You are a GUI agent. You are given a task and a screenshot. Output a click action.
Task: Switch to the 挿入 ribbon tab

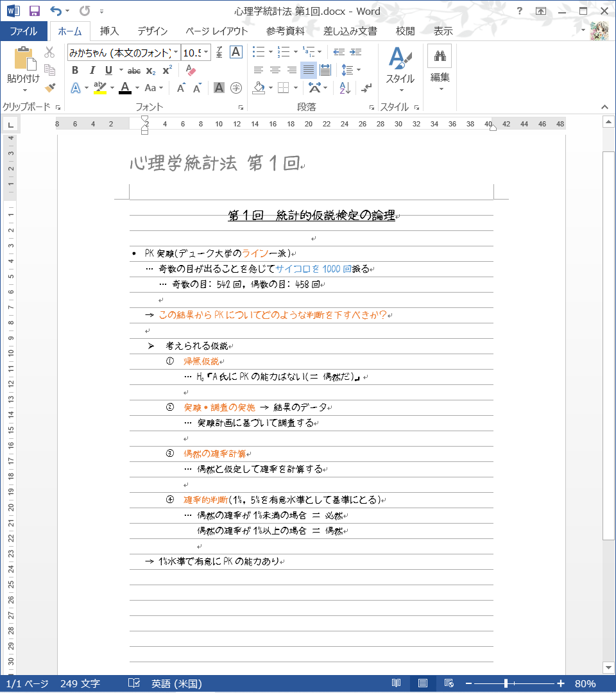pyautogui.click(x=109, y=31)
